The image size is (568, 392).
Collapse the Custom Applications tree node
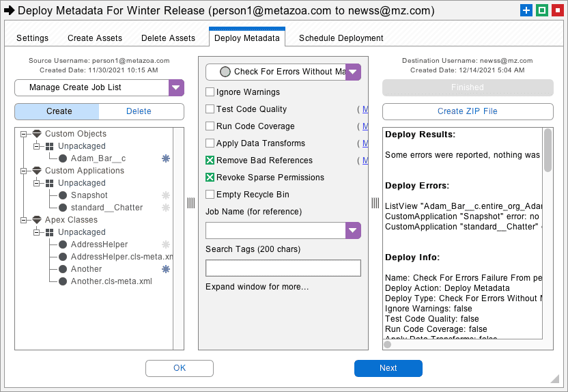(x=25, y=171)
